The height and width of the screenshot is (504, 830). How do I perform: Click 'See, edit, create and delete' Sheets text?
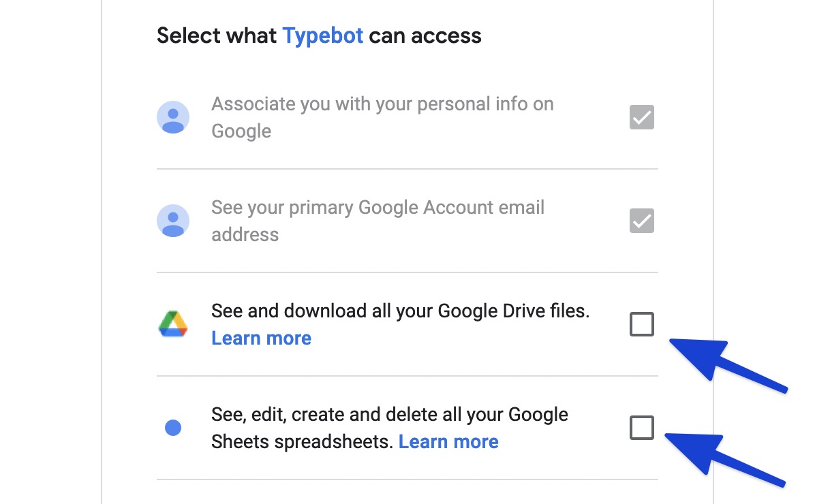389,415
